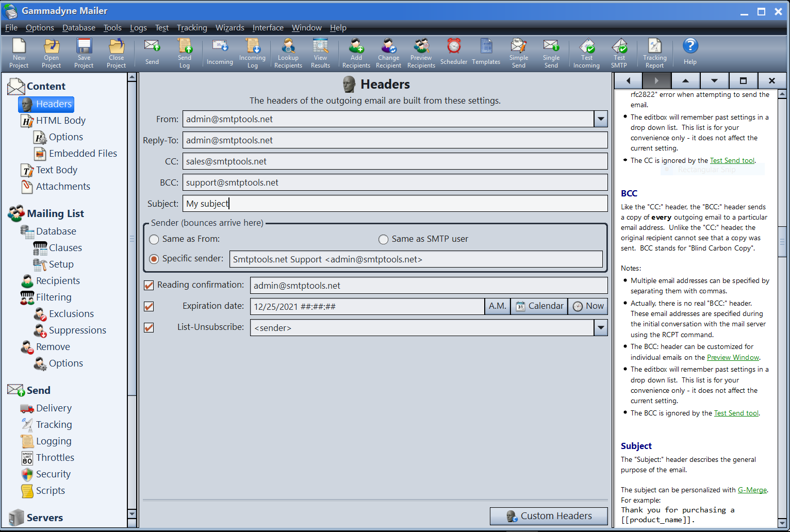790x532 pixels.
Task: Select Throttles under Send
Action: point(48,458)
